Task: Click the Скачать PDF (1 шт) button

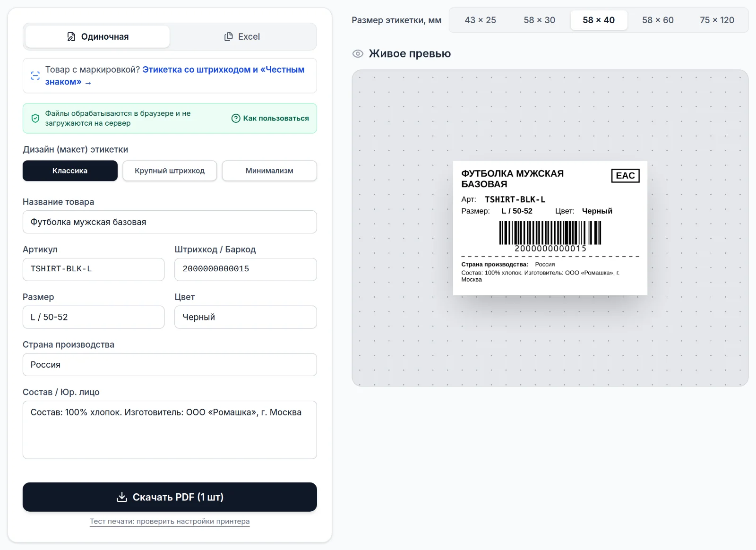Action: tap(170, 497)
